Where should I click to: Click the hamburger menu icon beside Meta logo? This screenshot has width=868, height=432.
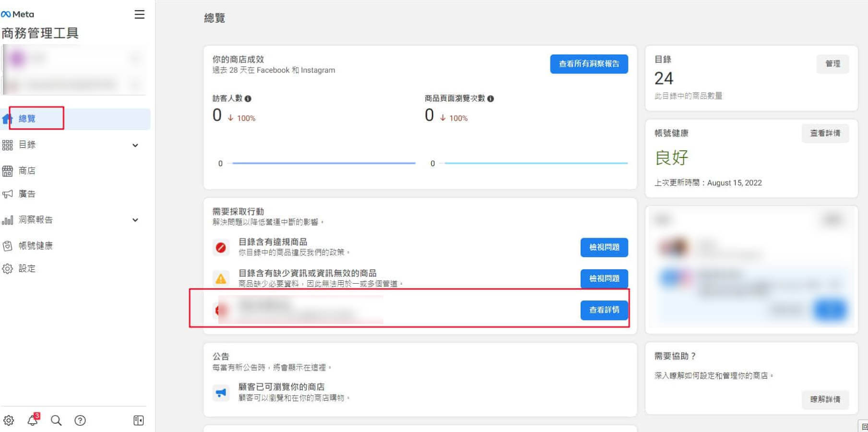(139, 14)
